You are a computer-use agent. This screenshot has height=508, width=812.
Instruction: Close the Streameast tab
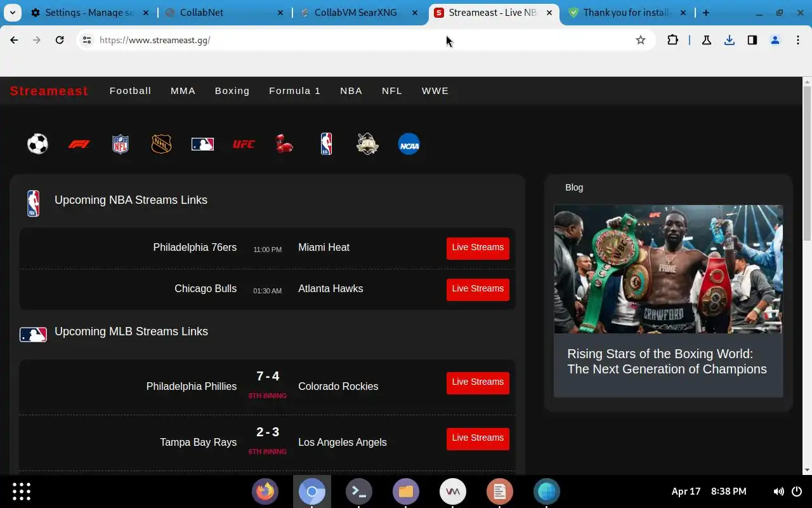click(x=549, y=13)
